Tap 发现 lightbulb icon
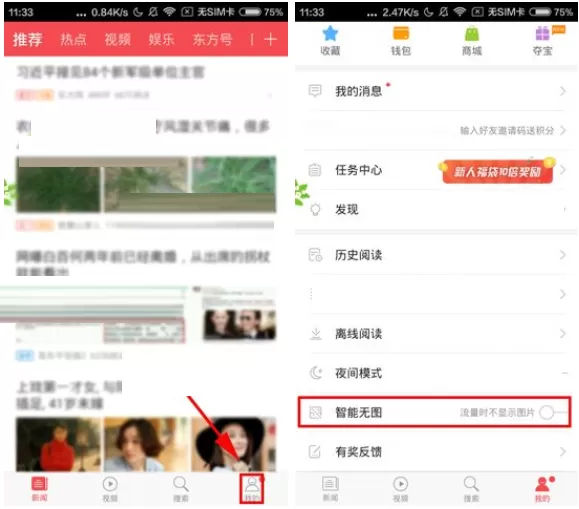The width and height of the screenshot is (579, 509). point(315,209)
